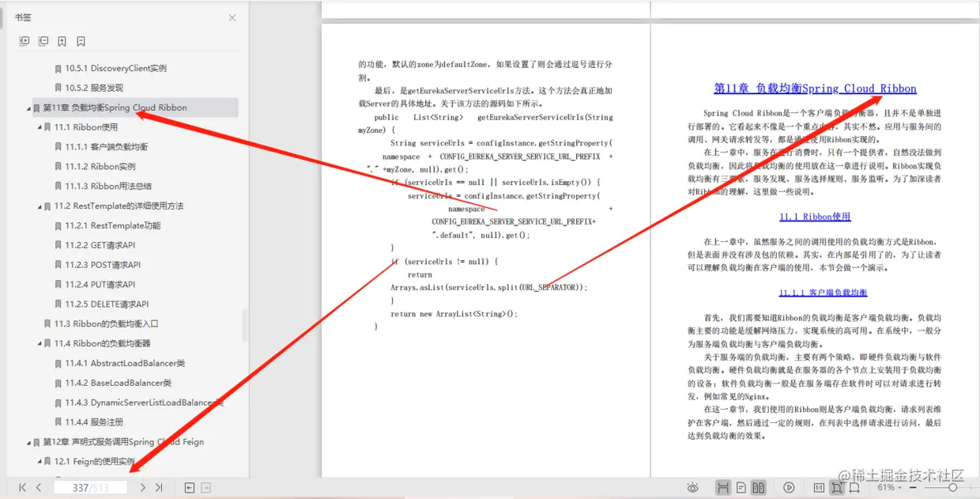Viewport: 980px width, 499px height.
Task: Click the bookmark icon beside 11.3 Ribbon的负载均衡入口
Action: coord(47,324)
